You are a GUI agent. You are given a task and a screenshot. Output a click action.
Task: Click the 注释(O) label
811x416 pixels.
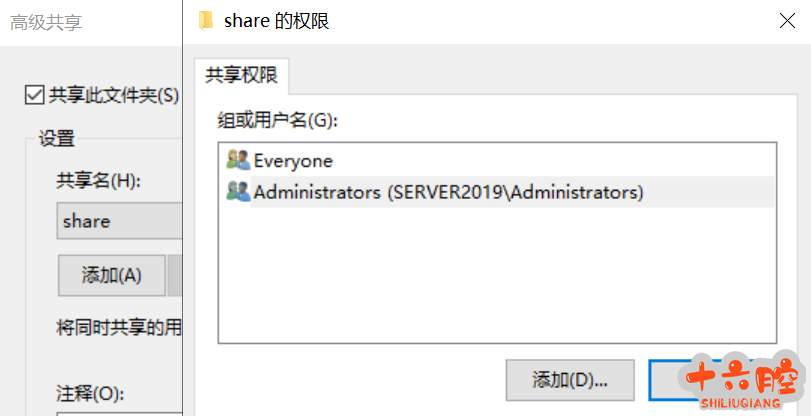tap(88, 393)
